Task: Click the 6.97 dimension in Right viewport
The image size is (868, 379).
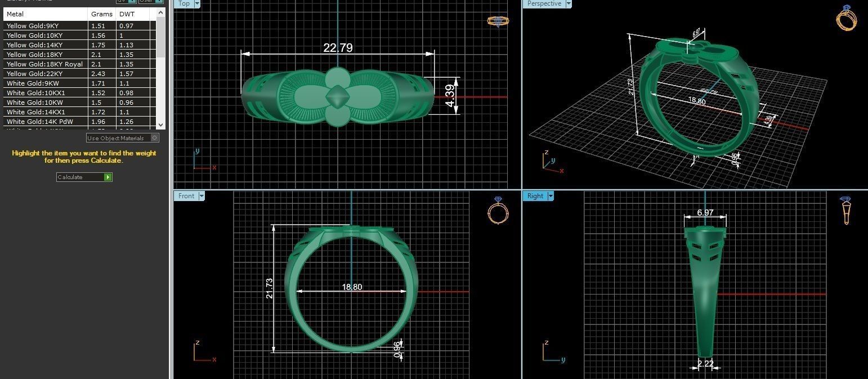Action: pos(705,213)
